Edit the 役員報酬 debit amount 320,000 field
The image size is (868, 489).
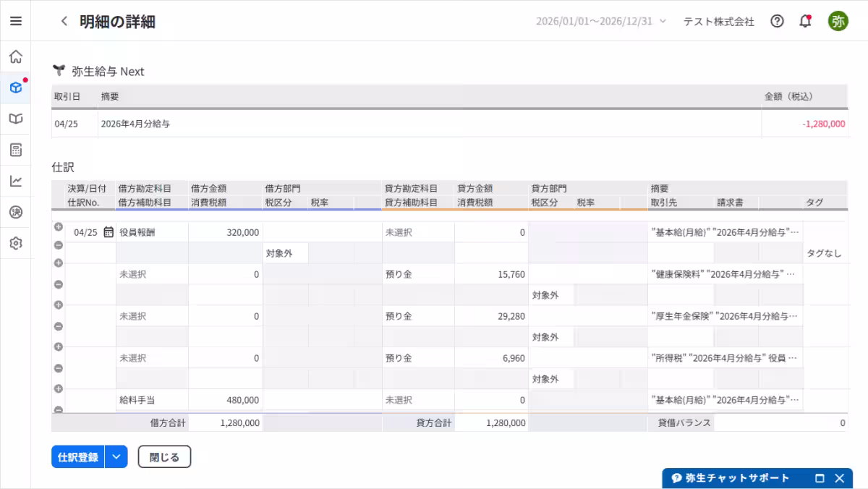click(226, 232)
